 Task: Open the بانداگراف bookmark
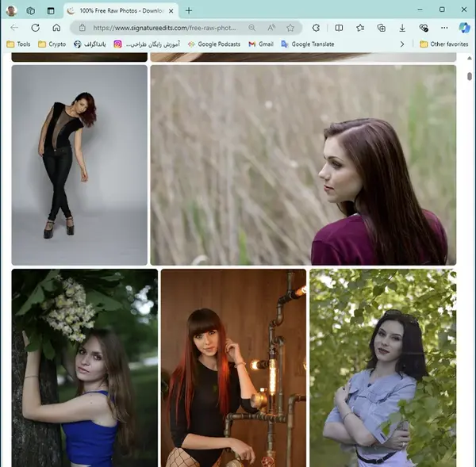(x=90, y=44)
